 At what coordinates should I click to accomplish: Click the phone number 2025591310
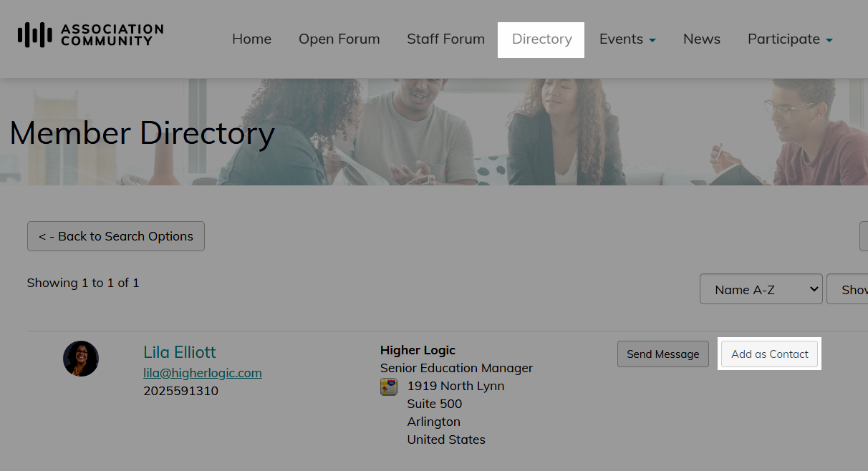click(180, 391)
